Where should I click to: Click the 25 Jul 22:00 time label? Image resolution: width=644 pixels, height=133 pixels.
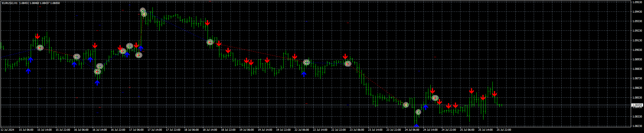(x=504, y=130)
